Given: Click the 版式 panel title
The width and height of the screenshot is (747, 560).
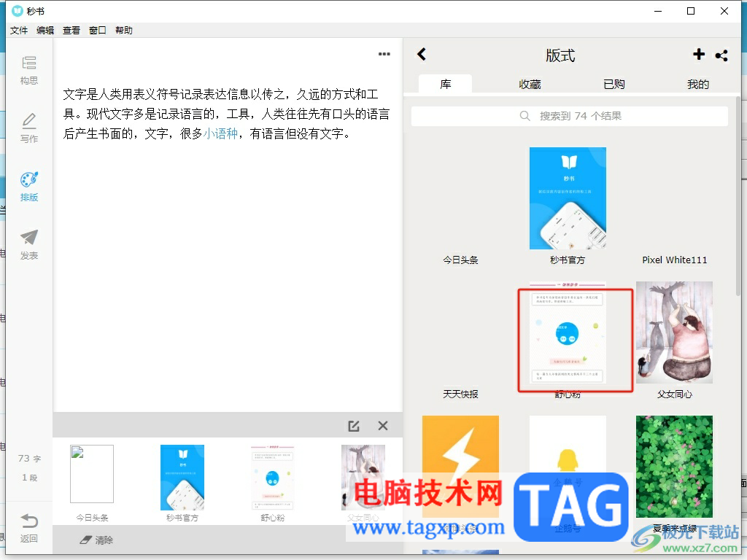Looking at the screenshot, I should click(560, 55).
